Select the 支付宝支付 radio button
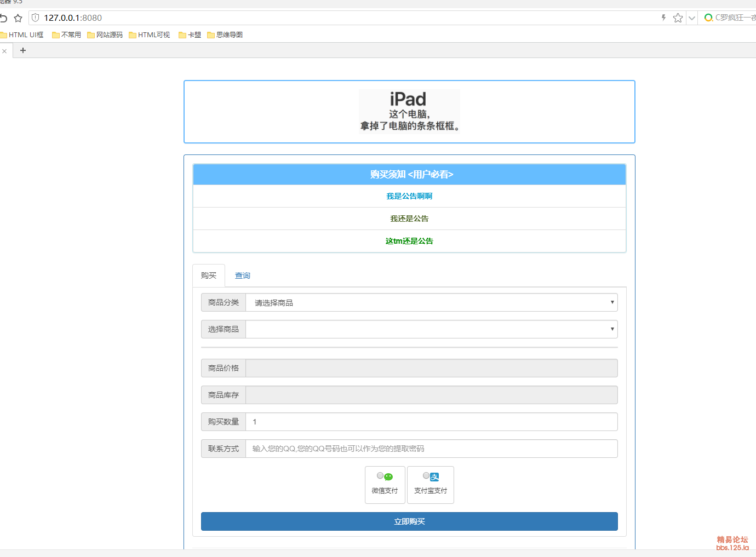Image resolution: width=756 pixels, height=557 pixels. pos(426,475)
